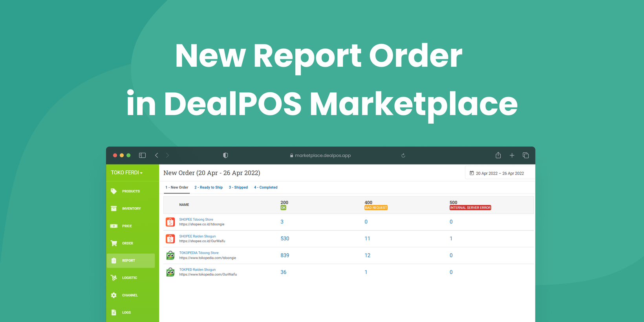This screenshot has width=644, height=322.
Task: Open the Channel gear icon
Action: tap(114, 295)
